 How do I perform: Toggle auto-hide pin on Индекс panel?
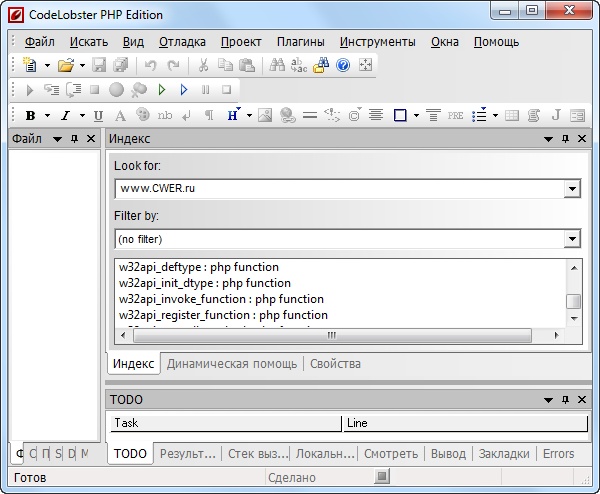point(565,139)
